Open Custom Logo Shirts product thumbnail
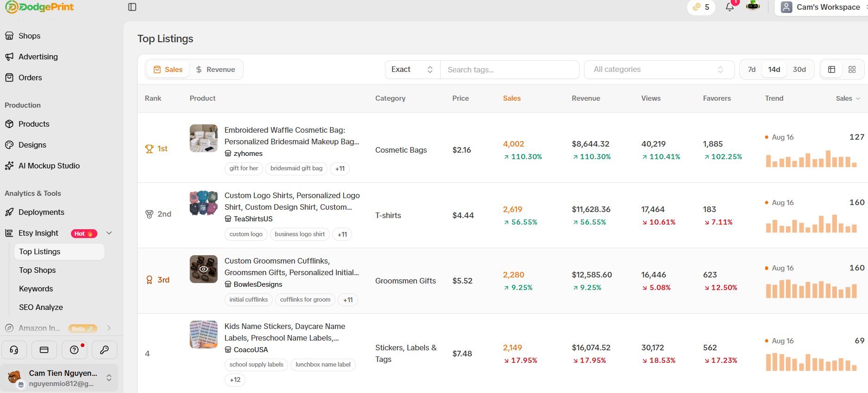This screenshot has width=868, height=393. click(204, 203)
